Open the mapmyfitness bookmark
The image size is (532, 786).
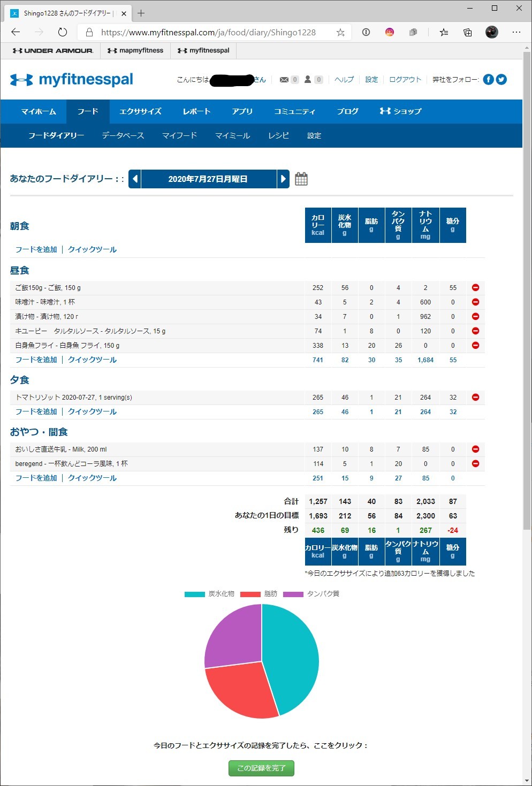click(x=135, y=51)
